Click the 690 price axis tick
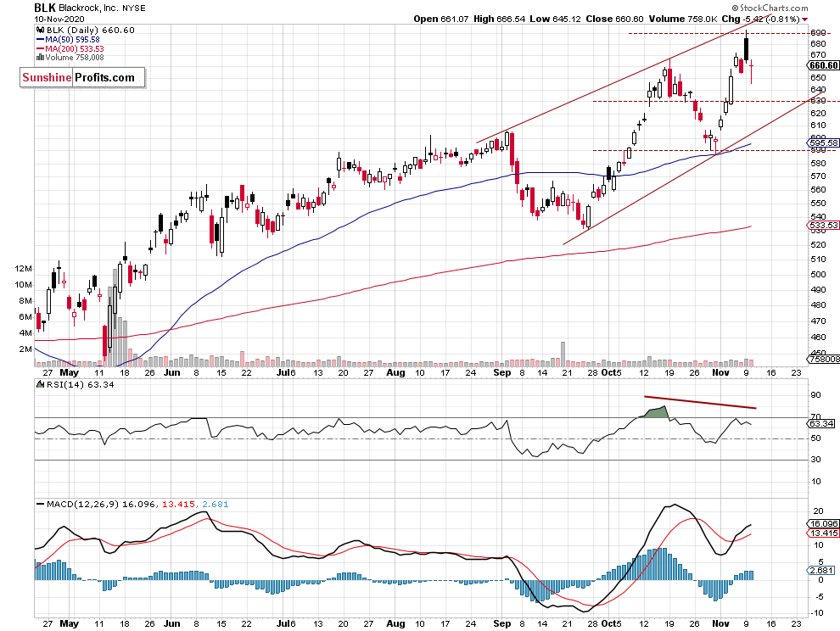 click(x=818, y=33)
